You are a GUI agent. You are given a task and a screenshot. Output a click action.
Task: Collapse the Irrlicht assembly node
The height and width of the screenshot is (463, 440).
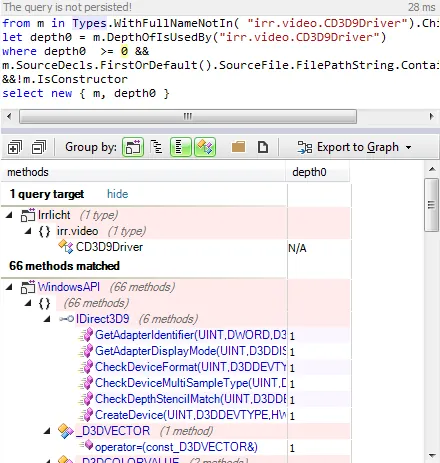pyautogui.click(x=9, y=215)
